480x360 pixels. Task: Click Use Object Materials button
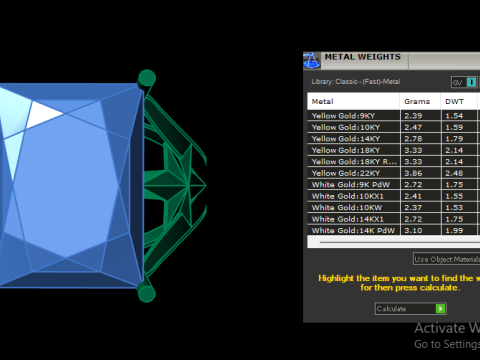pyautogui.click(x=447, y=259)
